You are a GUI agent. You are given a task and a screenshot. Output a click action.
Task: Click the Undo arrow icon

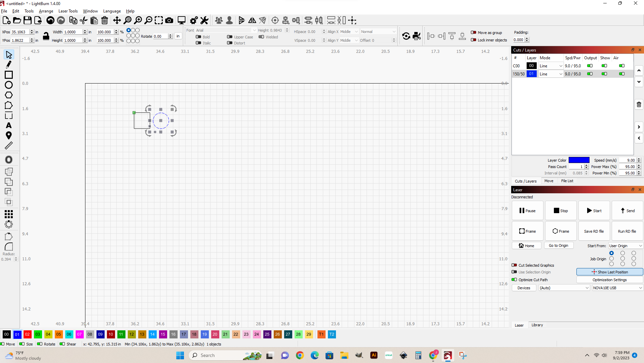50,20
